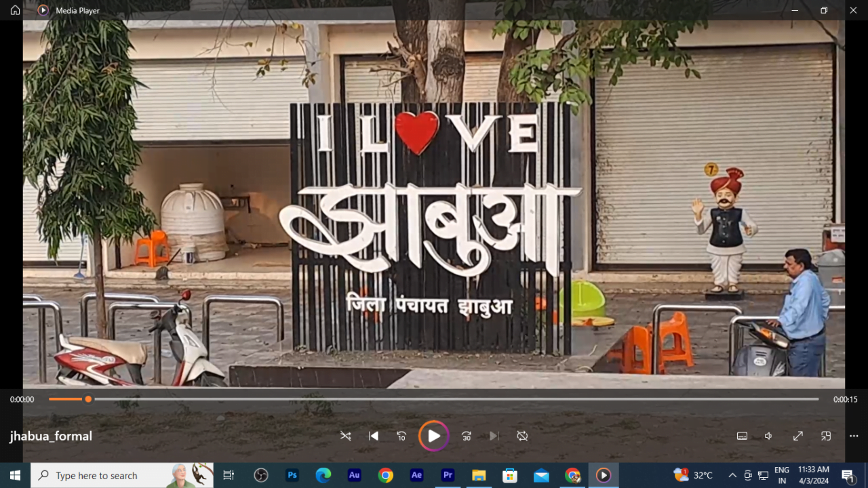The image size is (868, 488).
Task: Switch to mini player view
Action: [826, 436]
